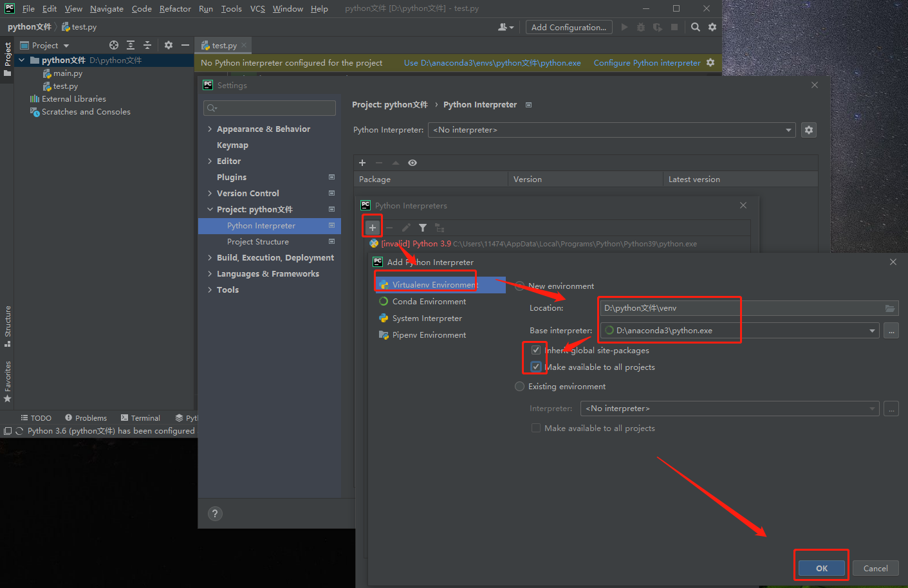Click Configure Python interpreter link
908x588 pixels.
[647, 63]
